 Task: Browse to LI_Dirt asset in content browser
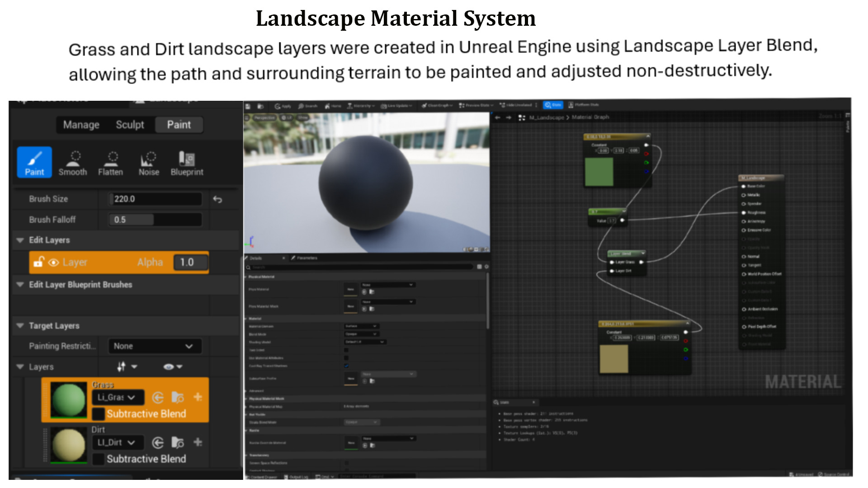pos(178,443)
